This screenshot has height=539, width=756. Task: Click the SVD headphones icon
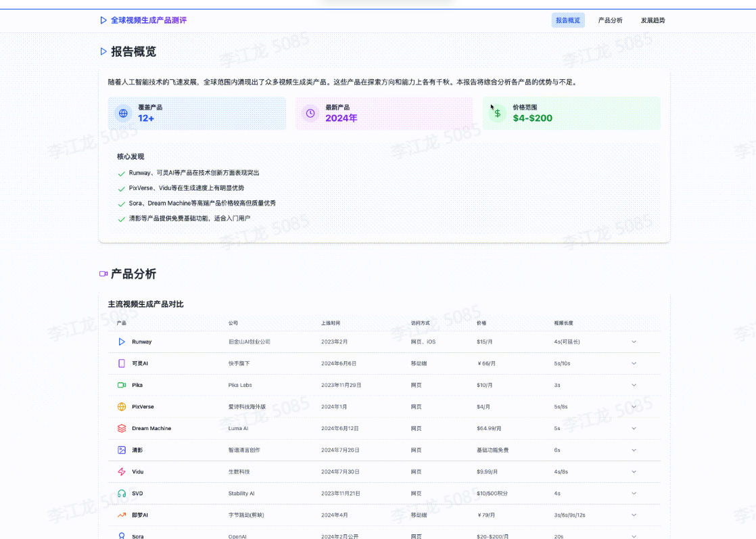(122, 493)
